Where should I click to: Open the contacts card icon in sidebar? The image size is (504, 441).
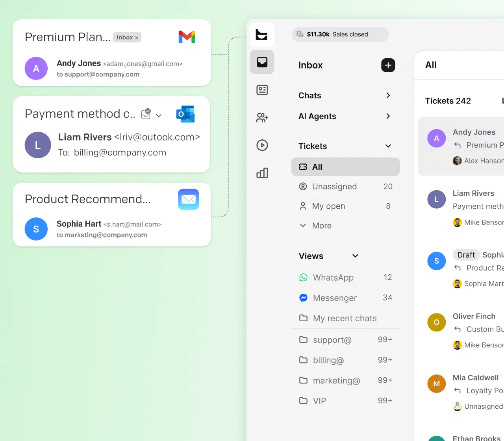(262, 90)
